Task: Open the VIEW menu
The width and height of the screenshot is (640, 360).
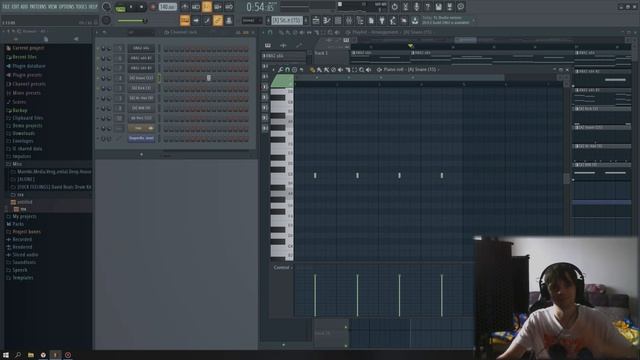Action: [x=53, y=7]
